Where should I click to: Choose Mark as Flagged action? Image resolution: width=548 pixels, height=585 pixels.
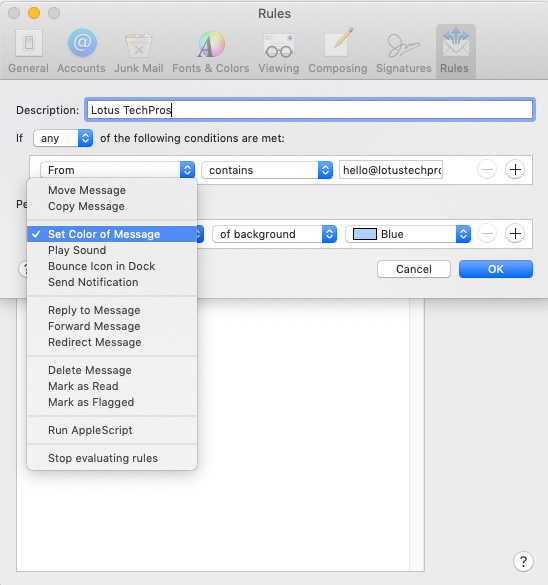point(112,402)
